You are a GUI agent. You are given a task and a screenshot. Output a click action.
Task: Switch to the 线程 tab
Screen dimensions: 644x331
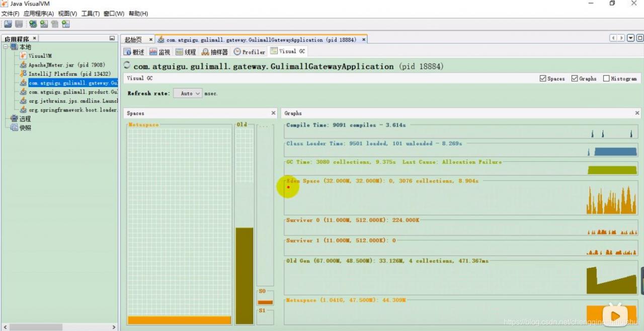186,52
